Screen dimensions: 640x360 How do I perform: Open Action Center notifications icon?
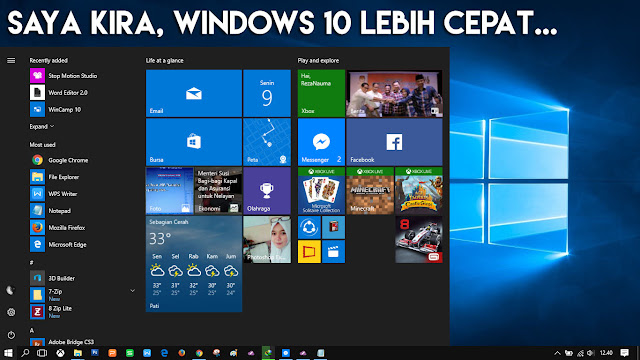(x=624, y=353)
